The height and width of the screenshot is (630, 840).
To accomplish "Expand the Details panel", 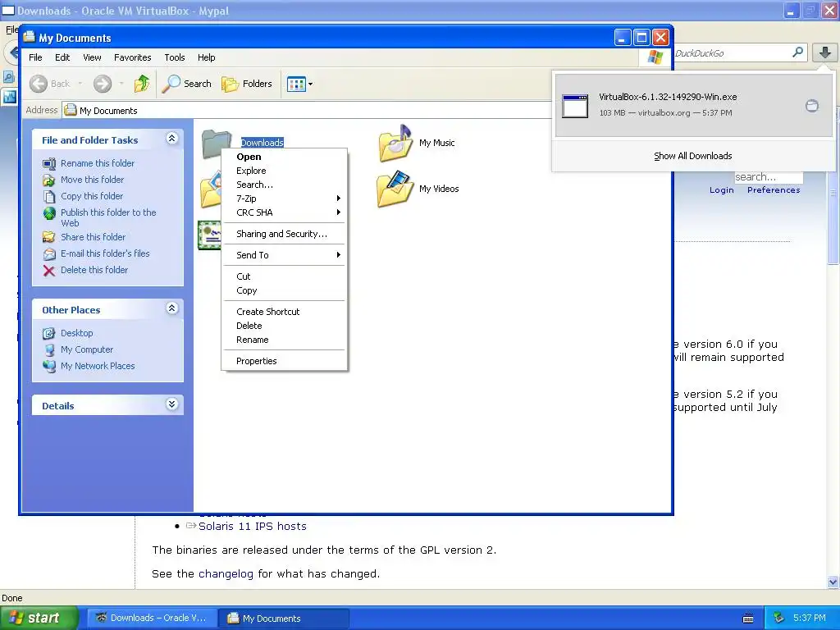I will [x=171, y=404].
